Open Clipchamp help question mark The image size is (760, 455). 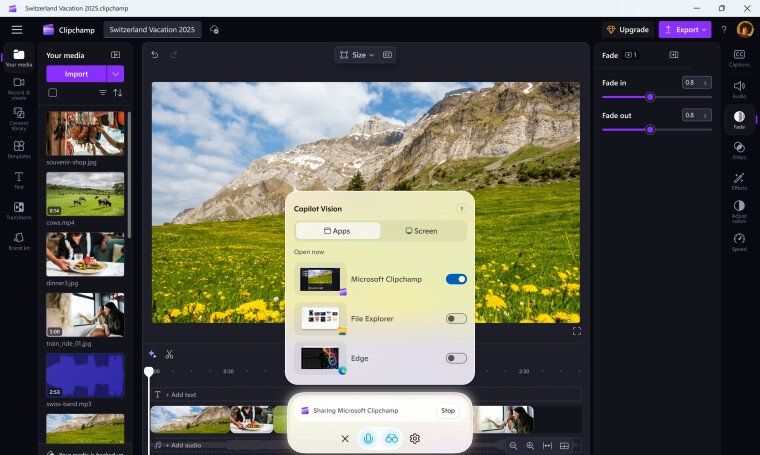tap(724, 30)
